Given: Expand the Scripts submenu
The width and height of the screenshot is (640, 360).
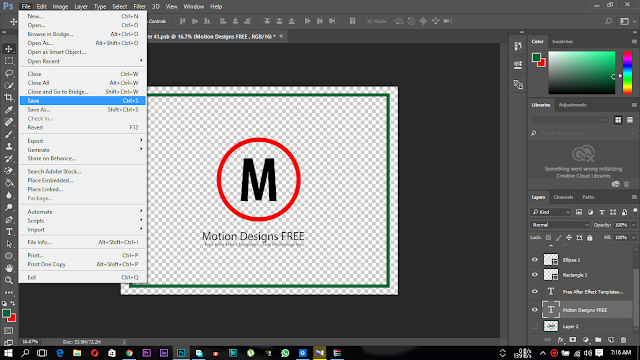Looking at the screenshot, I should pyautogui.click(x=83, y=220).
